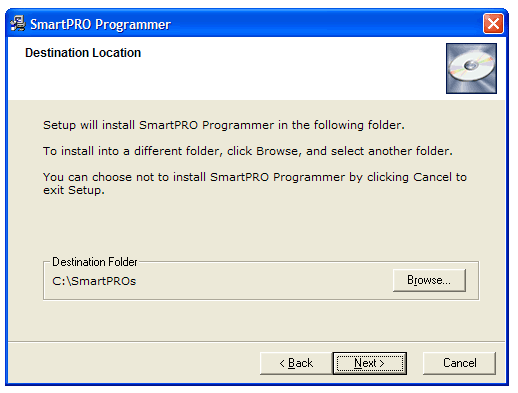Screen dimensions: 518x393
Task: Click the Destination Folder group label
Action: (95, 262)
